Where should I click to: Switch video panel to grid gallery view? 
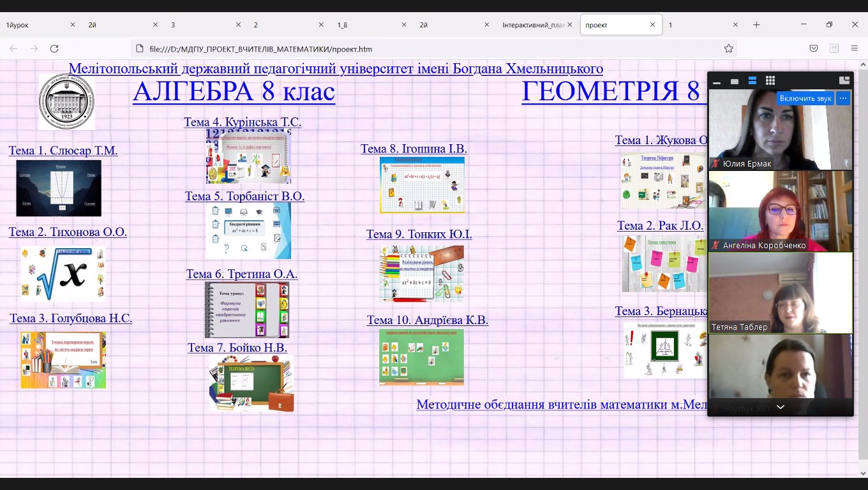770,81
